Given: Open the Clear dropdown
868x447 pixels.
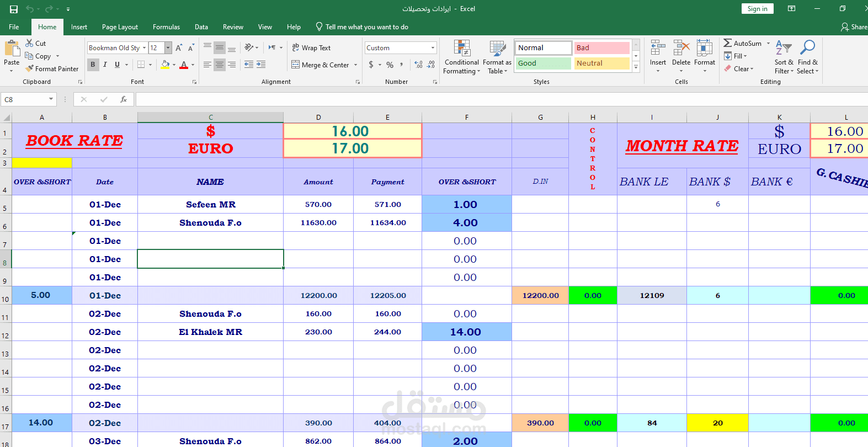Looking at the screenshot, I should pos(738,68).
